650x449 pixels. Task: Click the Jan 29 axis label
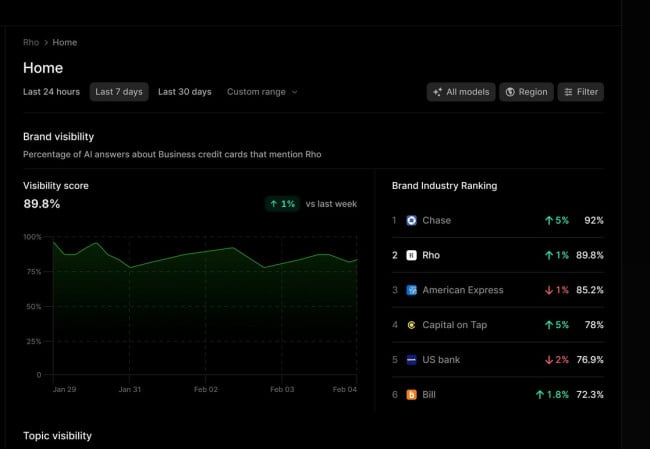click(65, 389)
